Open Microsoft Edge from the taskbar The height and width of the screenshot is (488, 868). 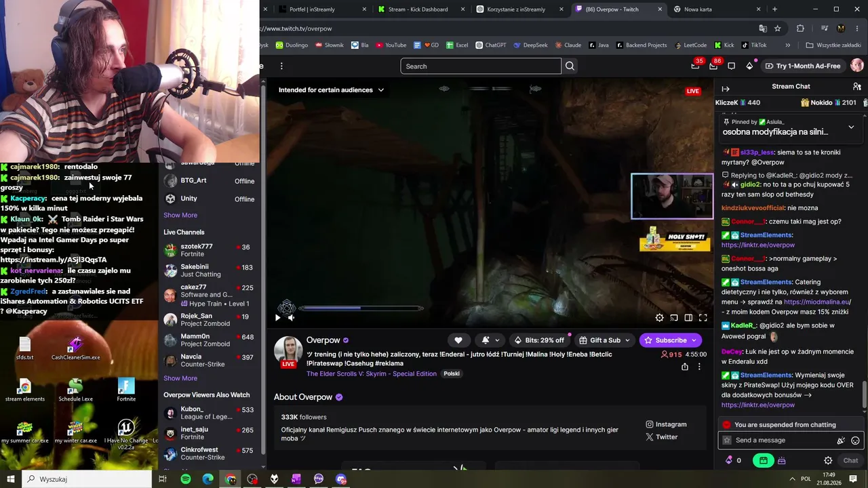pyautogui.click(x=208, y=479)
